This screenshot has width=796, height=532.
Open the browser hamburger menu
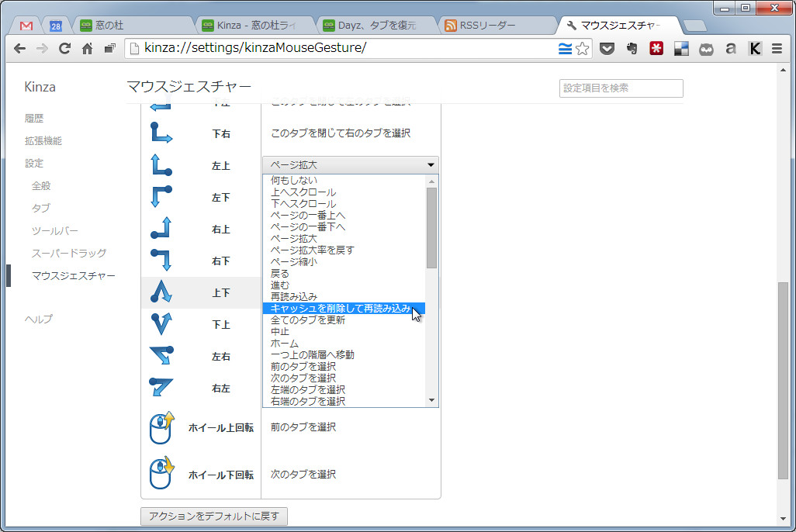(777, 49)
